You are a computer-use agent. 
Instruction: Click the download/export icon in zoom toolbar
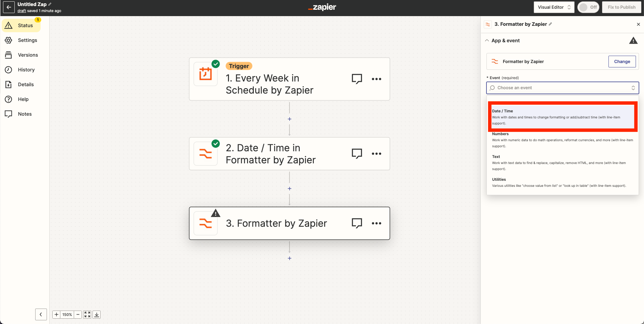point(97,314)
